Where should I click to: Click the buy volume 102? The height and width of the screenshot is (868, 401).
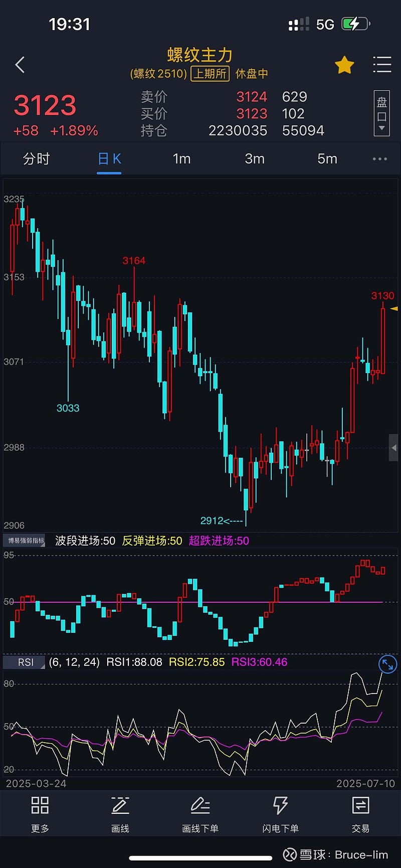tap(293, 114)
